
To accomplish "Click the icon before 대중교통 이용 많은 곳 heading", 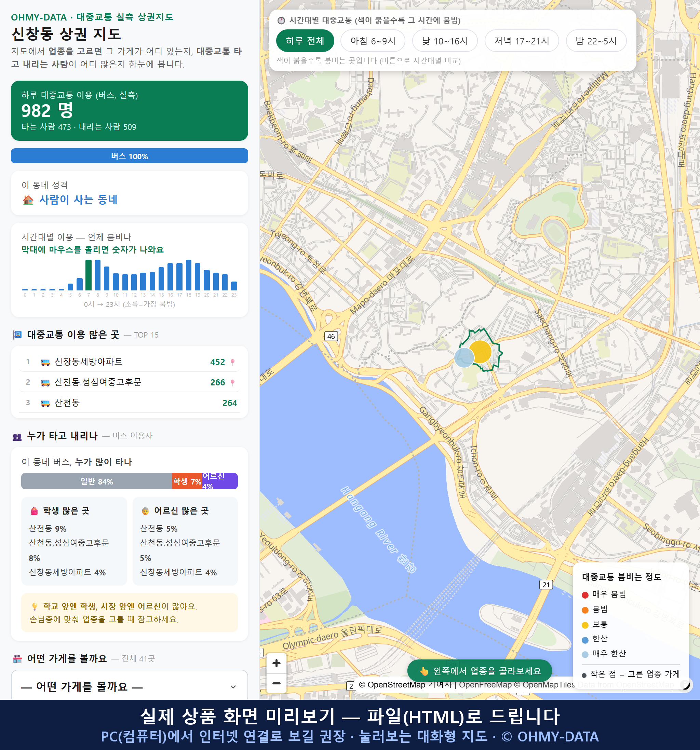I will pyautogui.click(x=17, y=335).
